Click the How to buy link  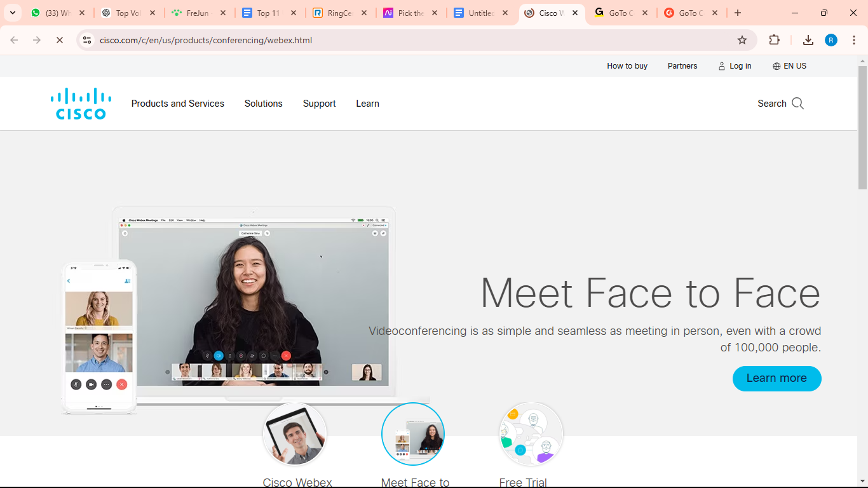pyautogui.click(x=627, y=66)
